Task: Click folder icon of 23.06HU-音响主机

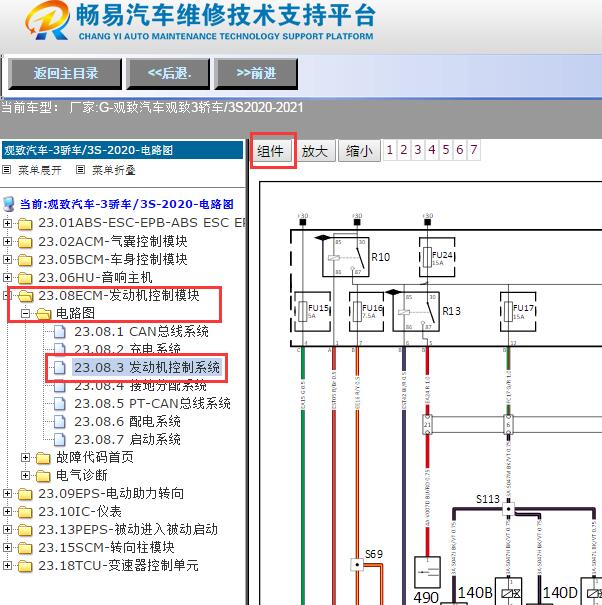Action: (x=25, y=277)
